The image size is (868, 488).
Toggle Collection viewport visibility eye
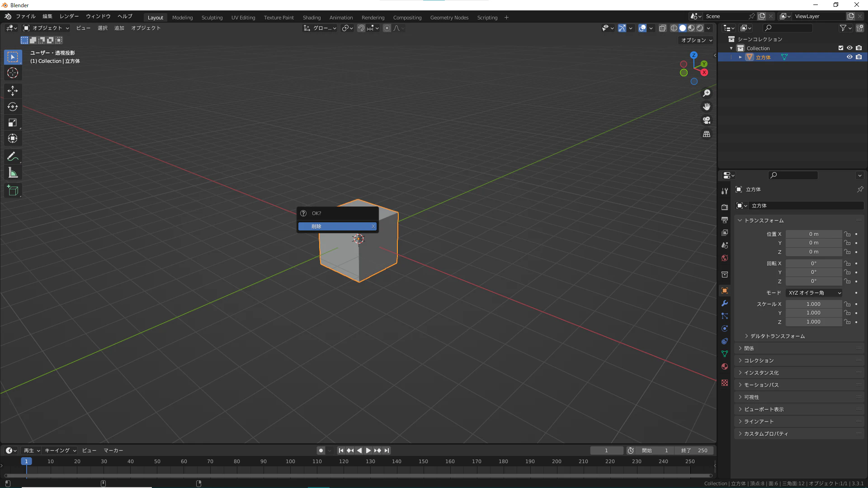pos(849,48)
